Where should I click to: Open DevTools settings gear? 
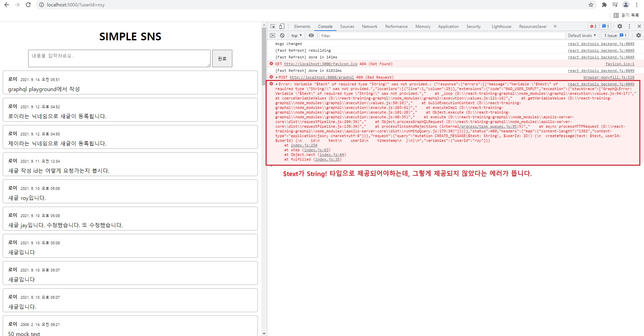pos(620,26)
